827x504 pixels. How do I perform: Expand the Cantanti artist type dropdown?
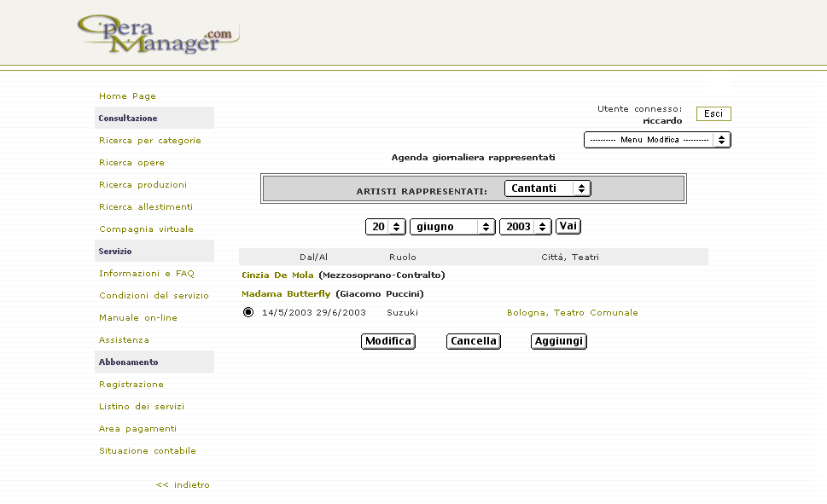(547, 188)
